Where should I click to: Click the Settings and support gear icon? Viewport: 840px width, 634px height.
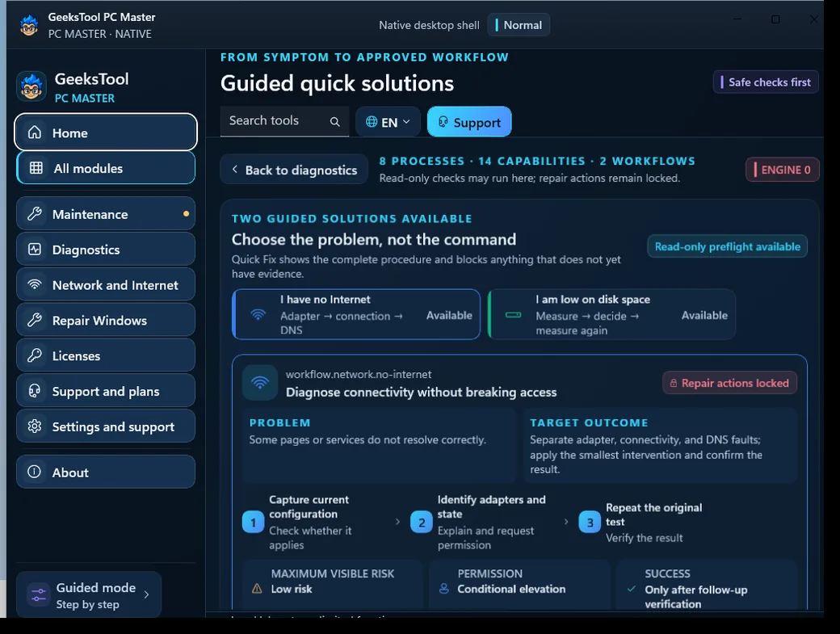tap(35, 426)
